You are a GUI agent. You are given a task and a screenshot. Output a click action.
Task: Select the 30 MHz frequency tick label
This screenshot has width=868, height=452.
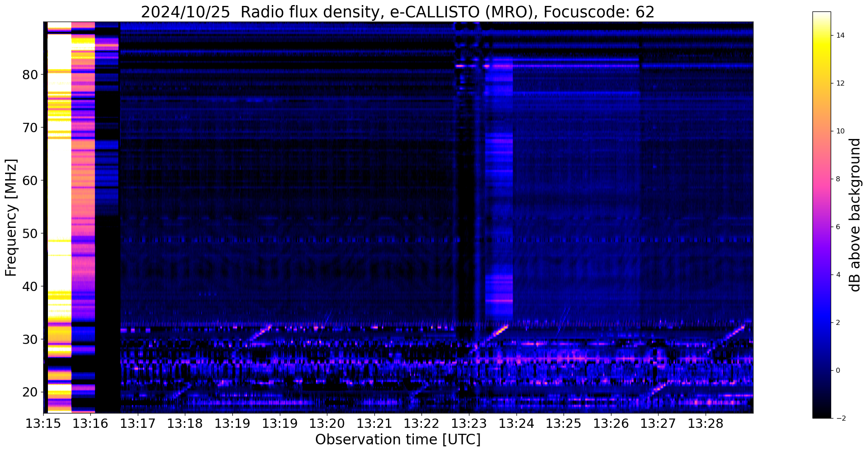click(30, 340)
